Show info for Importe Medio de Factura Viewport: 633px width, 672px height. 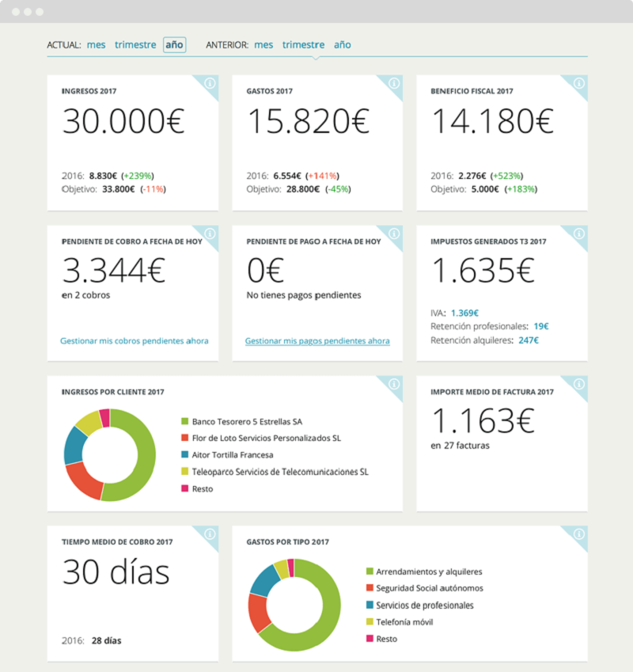[578, 384]
